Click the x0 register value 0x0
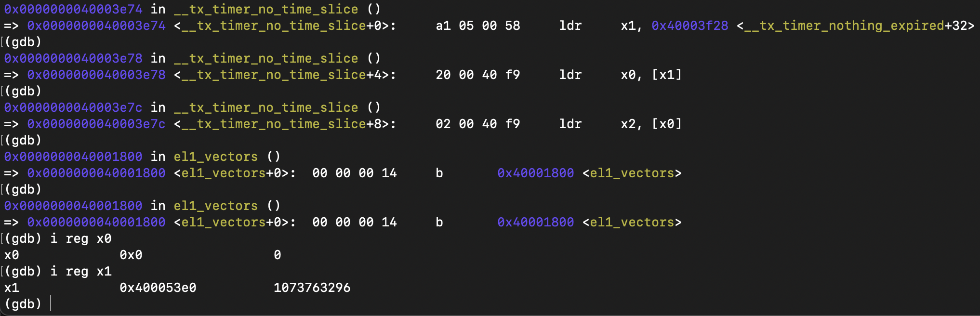The image size is (980, 316). coord(131,255)
